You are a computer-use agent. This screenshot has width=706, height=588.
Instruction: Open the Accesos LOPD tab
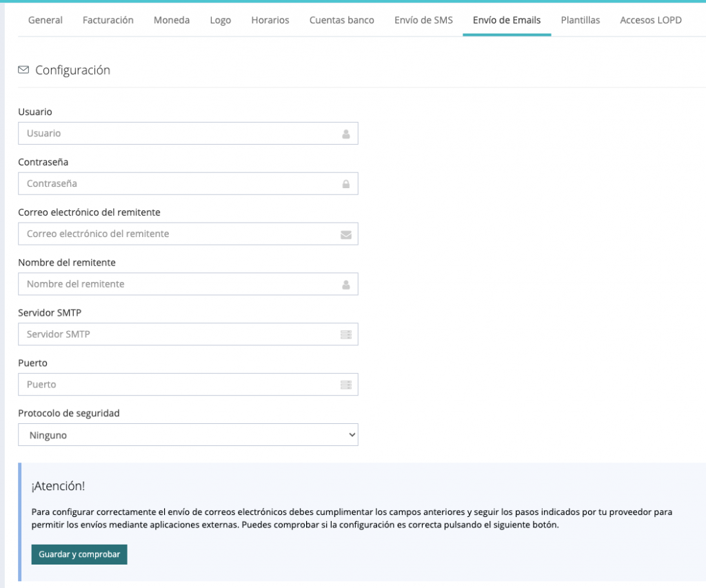[x=651, y=20]
